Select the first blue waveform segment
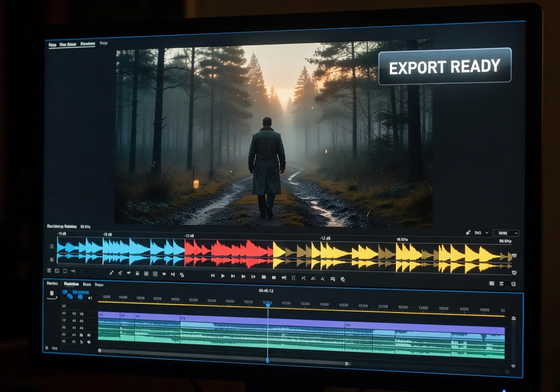Image resolution: width=560 pixels, height=392 pixels. [80, 252]
